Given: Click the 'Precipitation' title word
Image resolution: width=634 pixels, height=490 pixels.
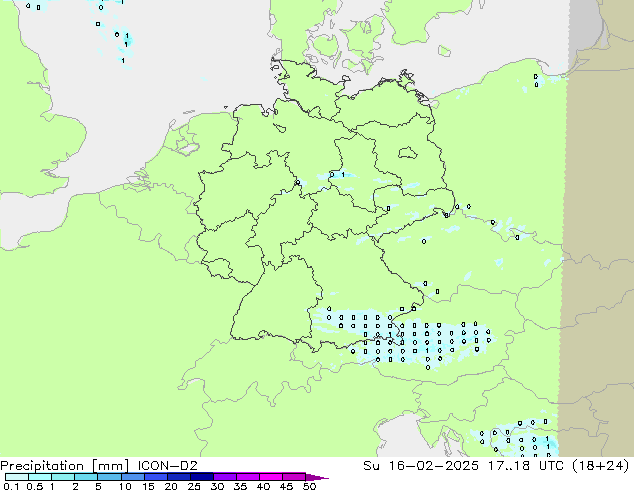Looking at the screenshot, I should tap(42, 466).
